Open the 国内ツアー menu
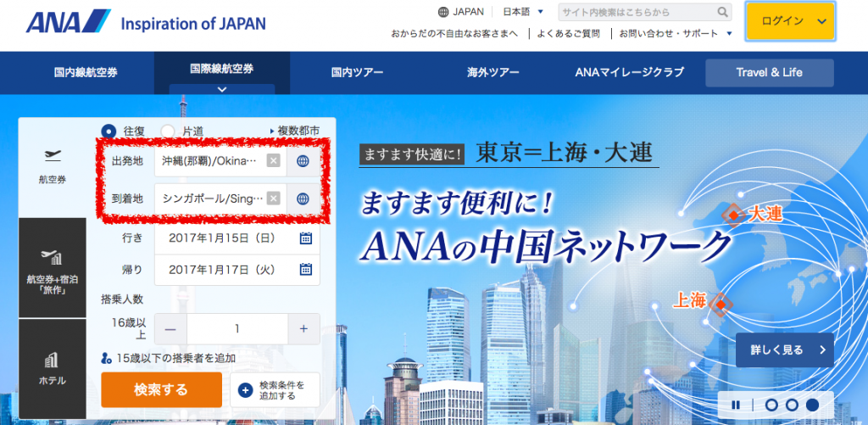 click(357, 73)
